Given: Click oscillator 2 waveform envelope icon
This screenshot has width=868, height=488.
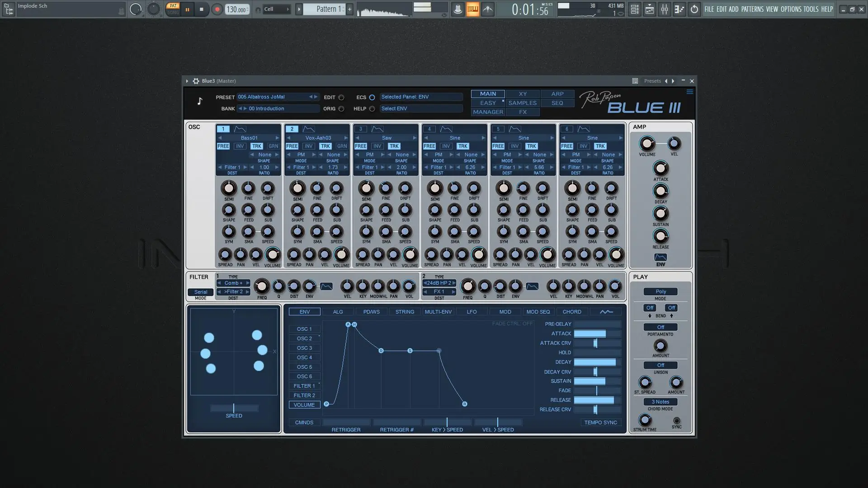Looking at the screenshot, I should tap(308, 129).
